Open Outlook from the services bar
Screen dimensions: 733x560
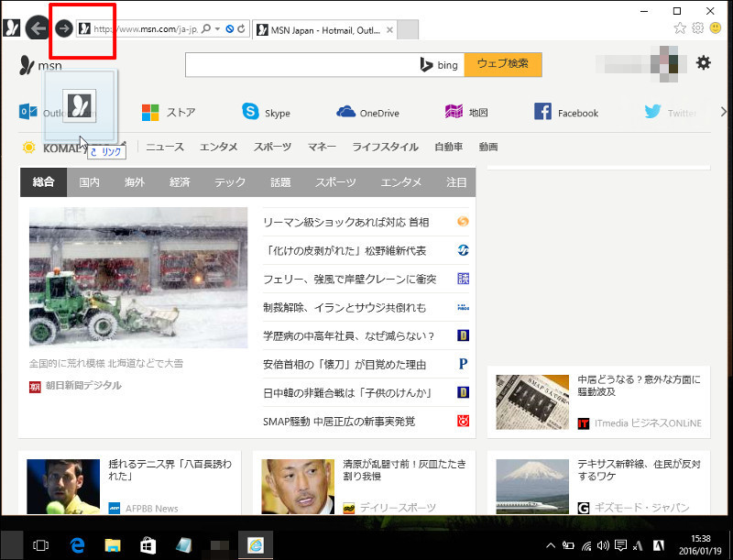coord(27,111)
